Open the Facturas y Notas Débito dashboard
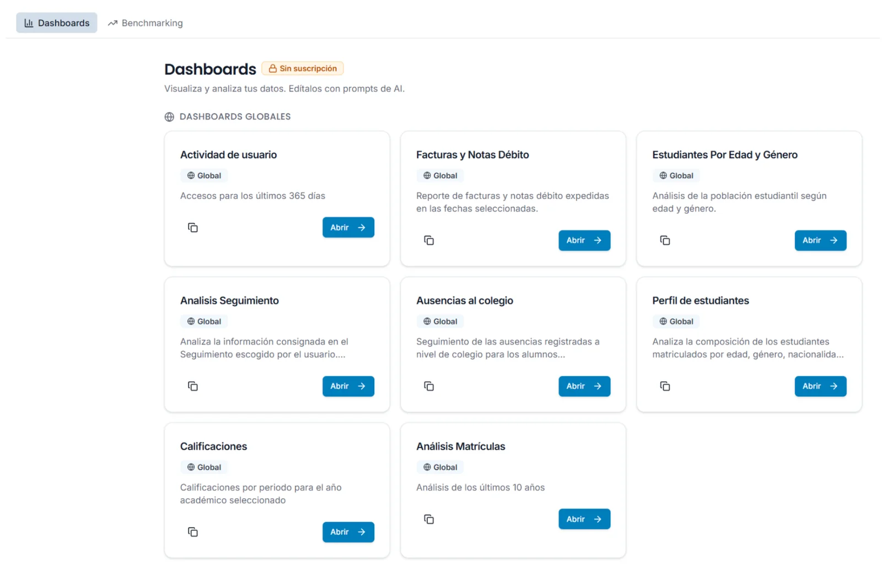 pos(584,240)
